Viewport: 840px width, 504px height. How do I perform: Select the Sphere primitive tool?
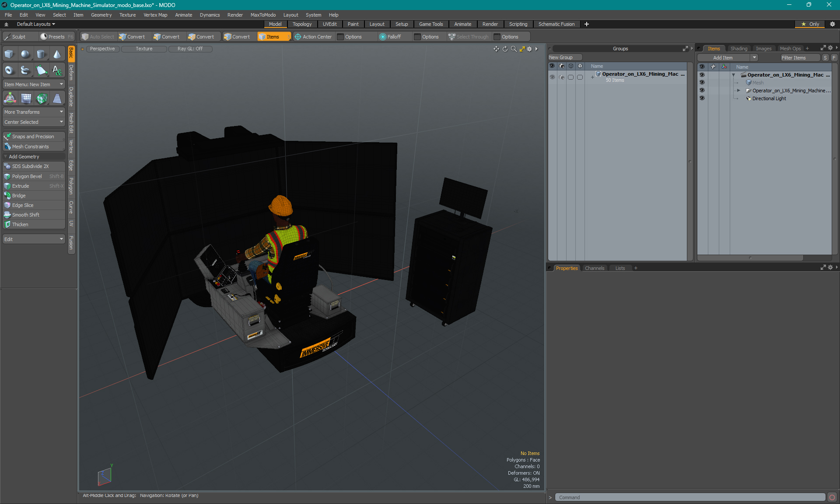[25, 54]
